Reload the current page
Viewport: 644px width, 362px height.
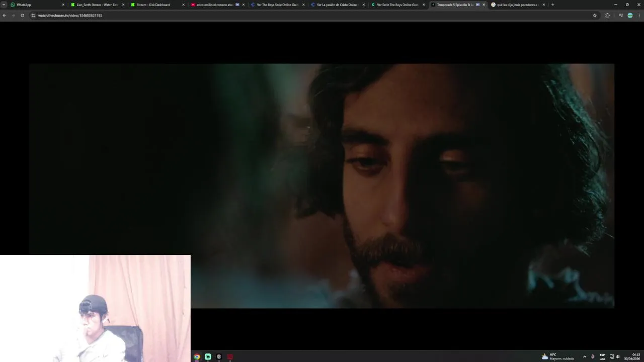pos(22,16)
